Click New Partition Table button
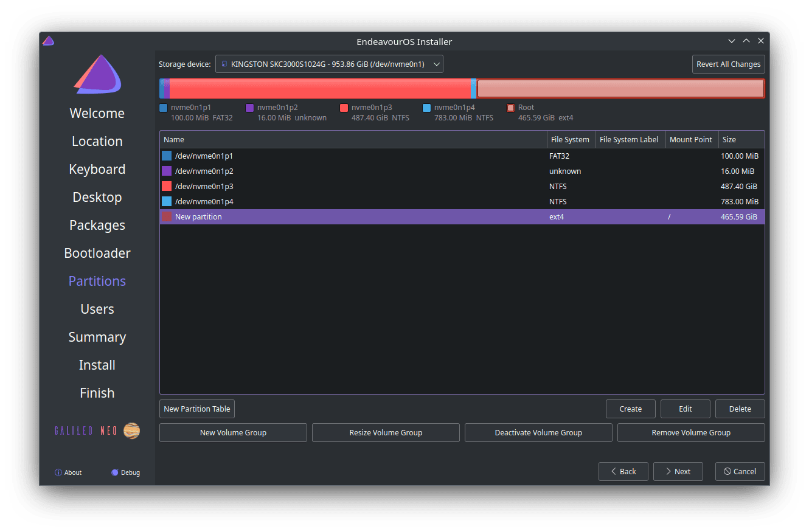809x532 pixels. [x=197, y=409]
